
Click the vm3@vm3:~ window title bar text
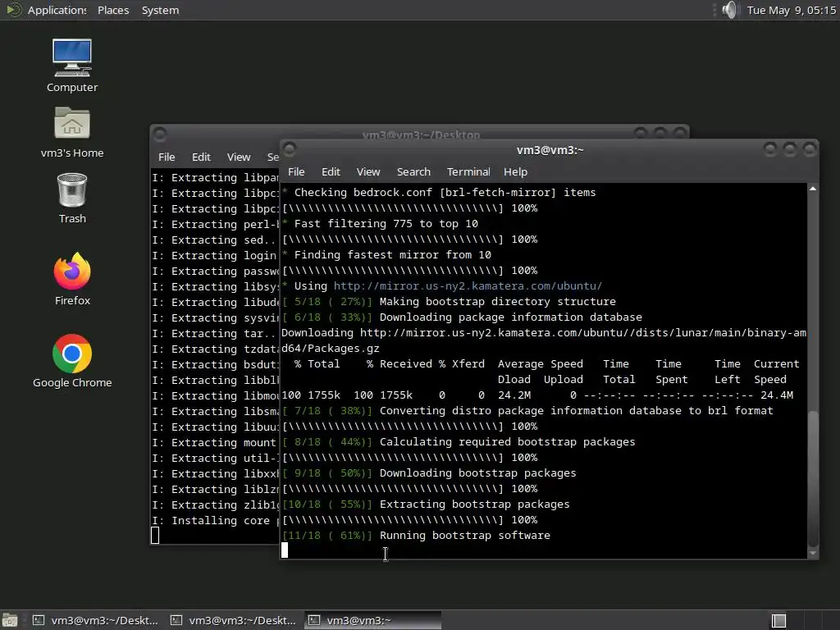[550, 150]
